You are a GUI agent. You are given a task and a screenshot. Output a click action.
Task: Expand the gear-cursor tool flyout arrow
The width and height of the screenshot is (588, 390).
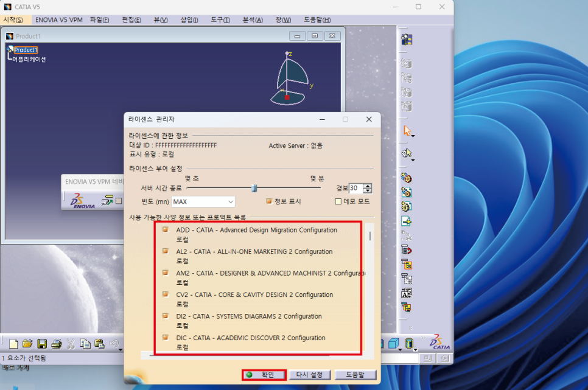pos(413,161)
